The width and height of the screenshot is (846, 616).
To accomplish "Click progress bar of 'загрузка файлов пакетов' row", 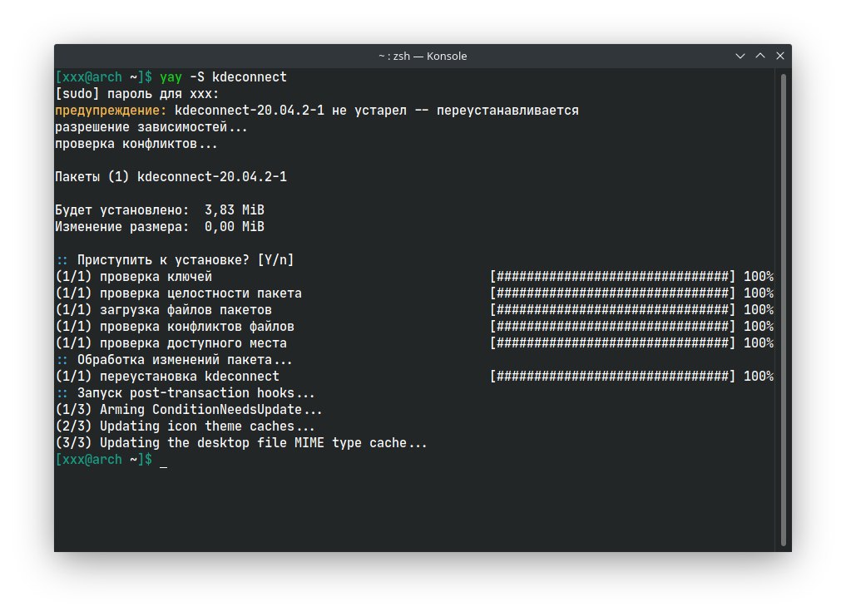I will point(612,310).
